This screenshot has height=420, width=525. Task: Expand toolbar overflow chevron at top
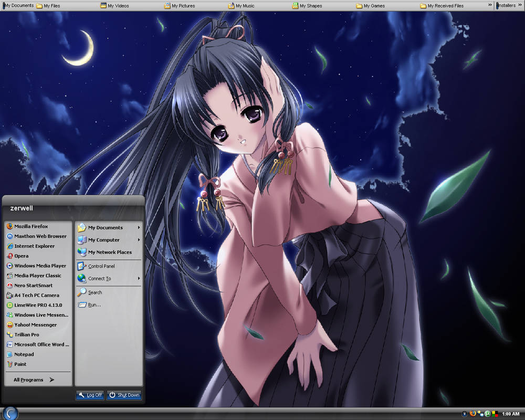(x=490, y=5)
